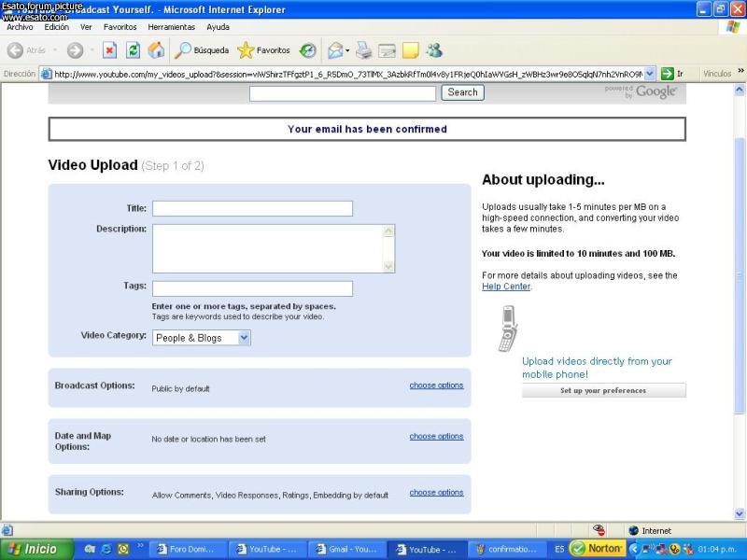The image size is (747, 560).
Task: Click the yellow note toolbar icon
Action: (x=410, y=50)
